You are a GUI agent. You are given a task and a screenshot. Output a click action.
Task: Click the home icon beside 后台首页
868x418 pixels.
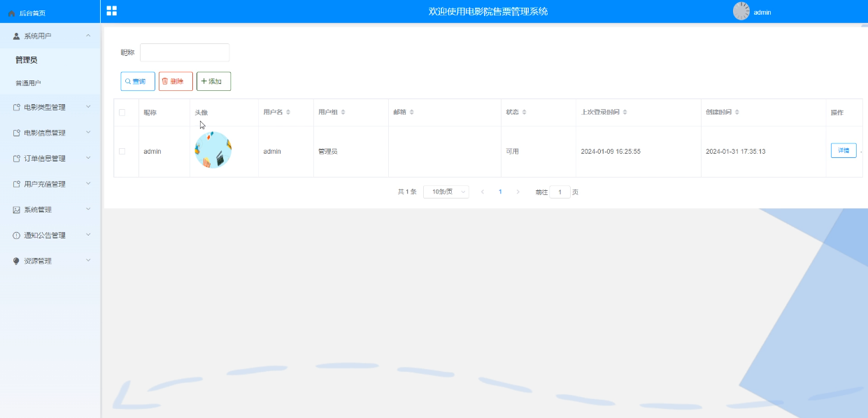(12, 13)
